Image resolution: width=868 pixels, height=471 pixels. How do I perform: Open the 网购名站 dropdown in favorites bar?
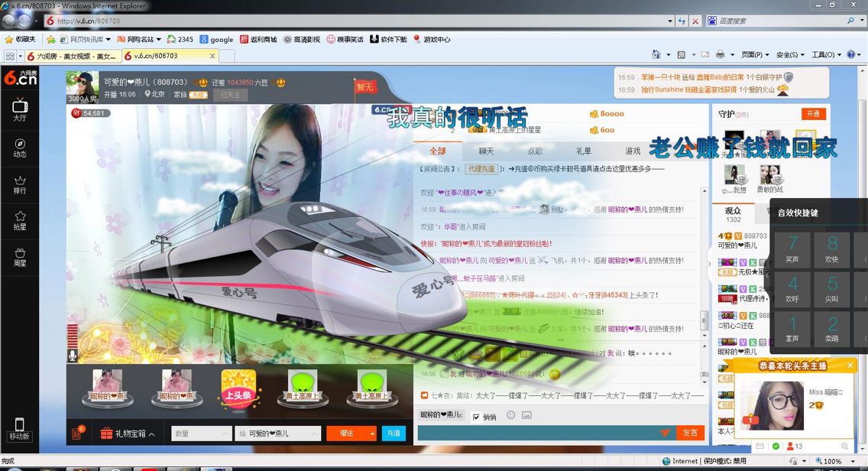[x=158, y=39]
